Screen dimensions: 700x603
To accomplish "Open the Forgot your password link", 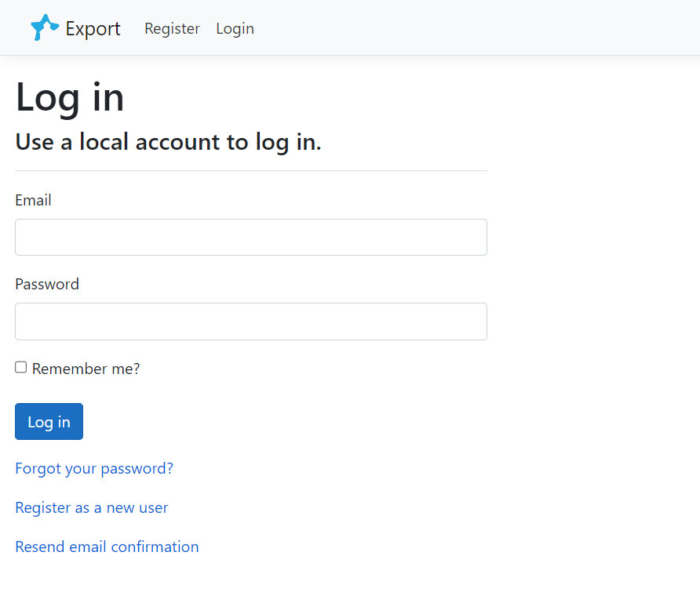I will 94,468.
